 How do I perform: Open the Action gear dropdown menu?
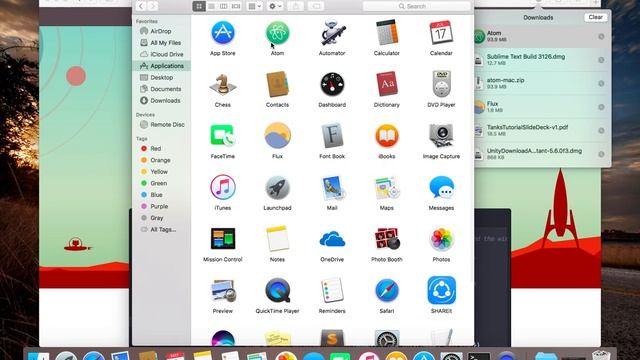pyautogui.click(x=275, y=6)
